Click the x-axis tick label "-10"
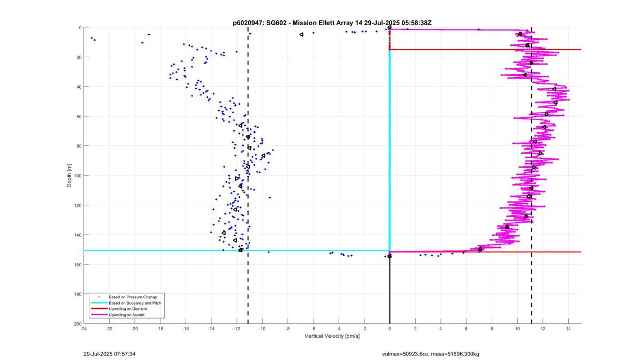 pos(262,329)
